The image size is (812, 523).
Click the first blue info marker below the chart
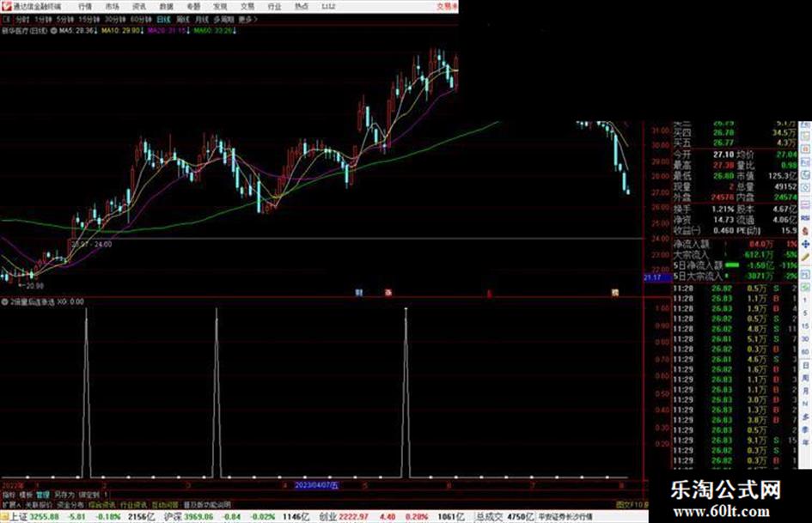coord(358,293)
